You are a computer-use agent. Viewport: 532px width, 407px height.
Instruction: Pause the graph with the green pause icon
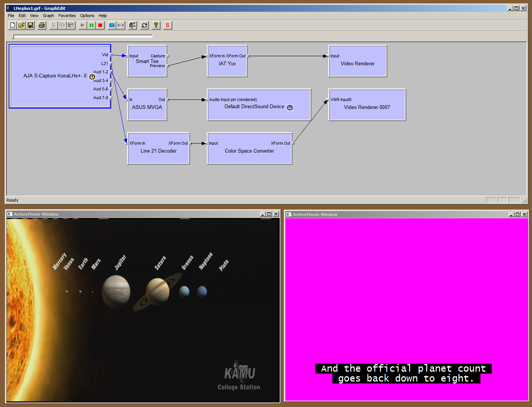click(x=91, y=25)
